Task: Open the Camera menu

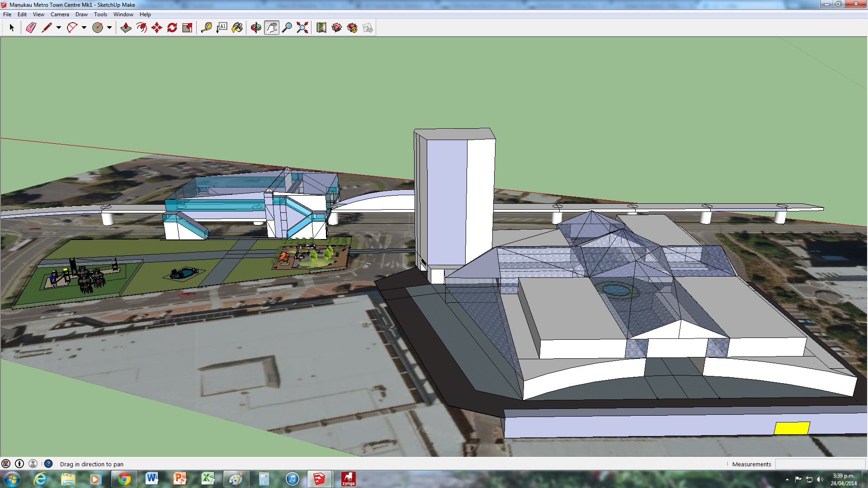Action: click(x=60, y=14)
